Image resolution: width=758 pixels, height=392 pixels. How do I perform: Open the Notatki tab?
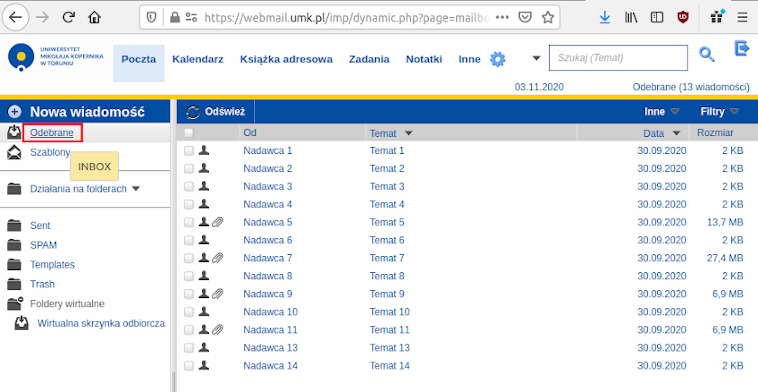tap(424, 59)
